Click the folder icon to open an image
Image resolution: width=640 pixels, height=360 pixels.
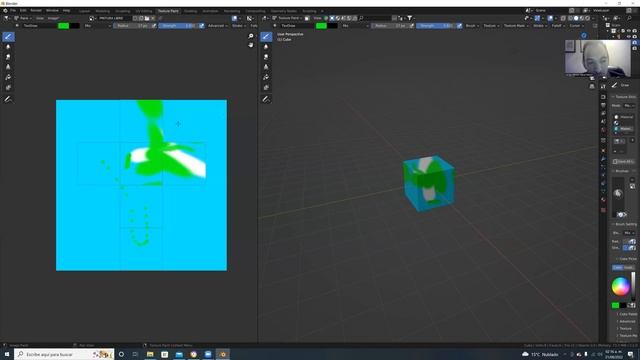tap(147, 18)
